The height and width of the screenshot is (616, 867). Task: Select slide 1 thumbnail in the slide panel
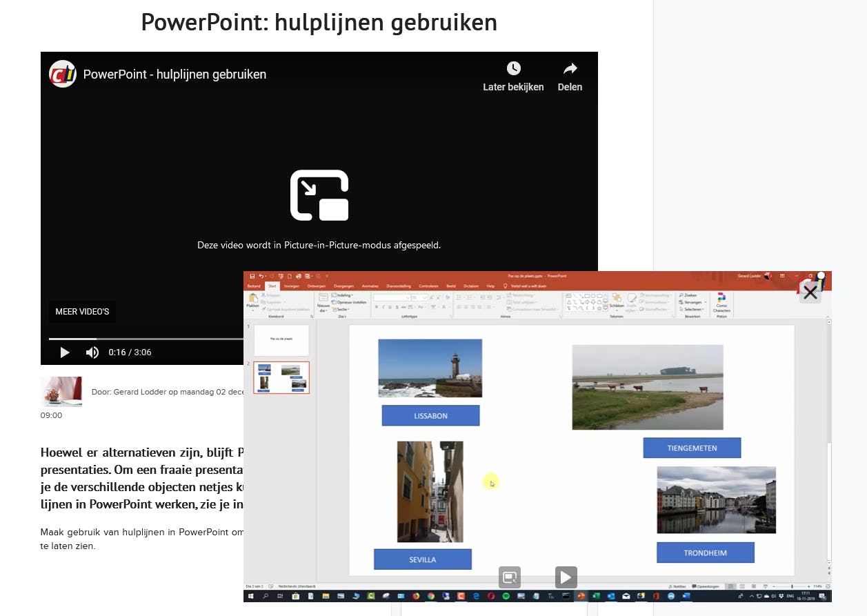tap(281, 341)
